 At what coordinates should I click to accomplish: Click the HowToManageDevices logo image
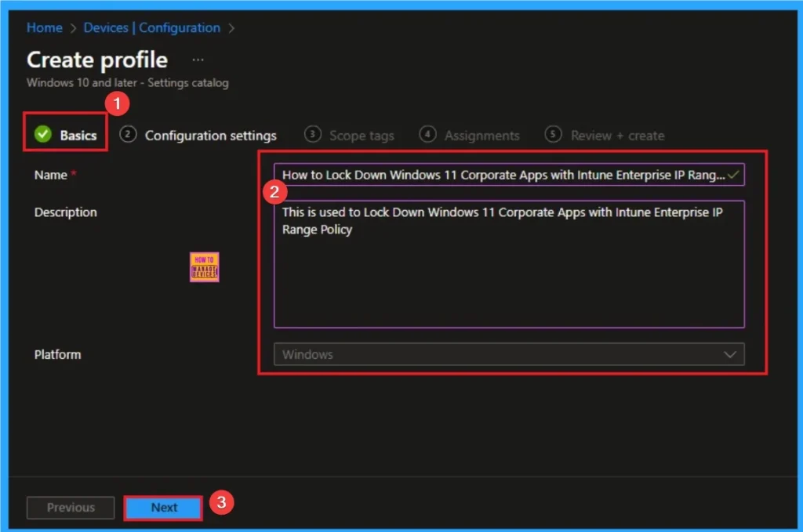tap(203, 266)
